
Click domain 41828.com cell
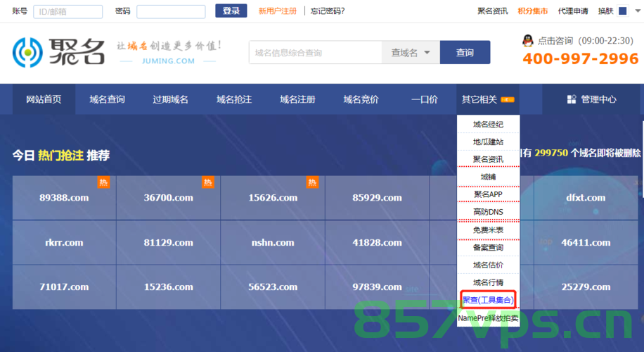pos(377,242)
